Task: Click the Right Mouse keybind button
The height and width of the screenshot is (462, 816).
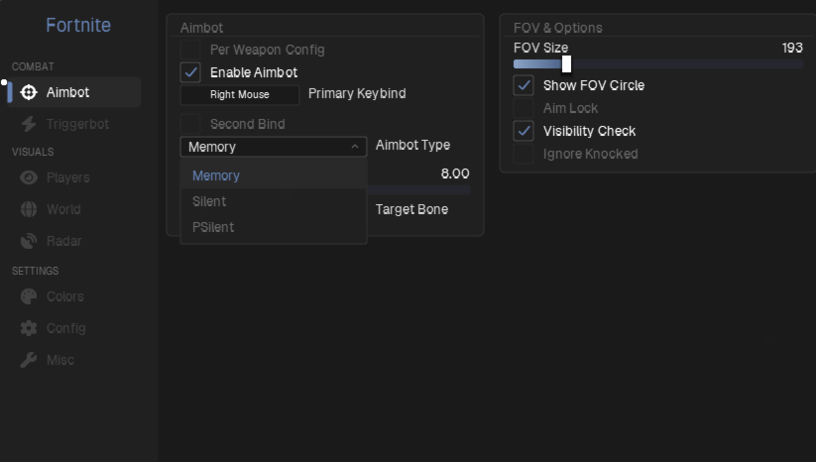Action: coord(240,95)
